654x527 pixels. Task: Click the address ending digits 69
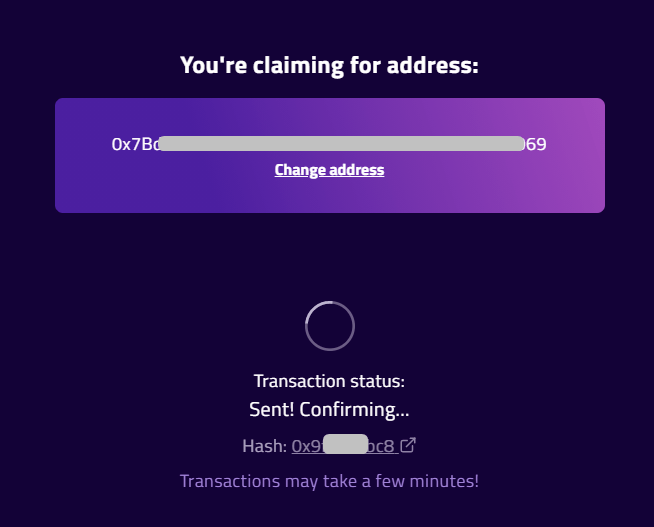tap(536, 144)
